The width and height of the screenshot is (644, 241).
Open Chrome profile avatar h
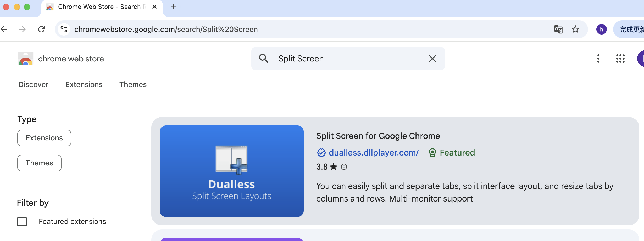[x=601, y=29]
